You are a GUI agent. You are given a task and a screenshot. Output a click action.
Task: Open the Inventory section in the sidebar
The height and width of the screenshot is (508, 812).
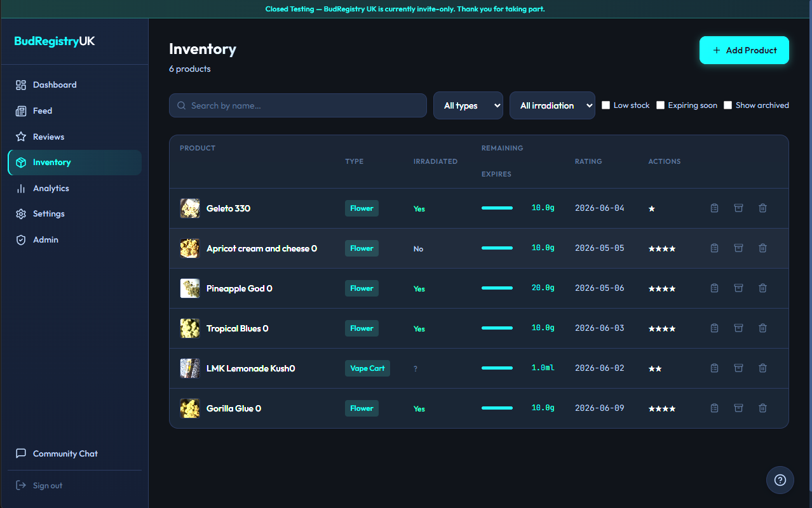51,162
